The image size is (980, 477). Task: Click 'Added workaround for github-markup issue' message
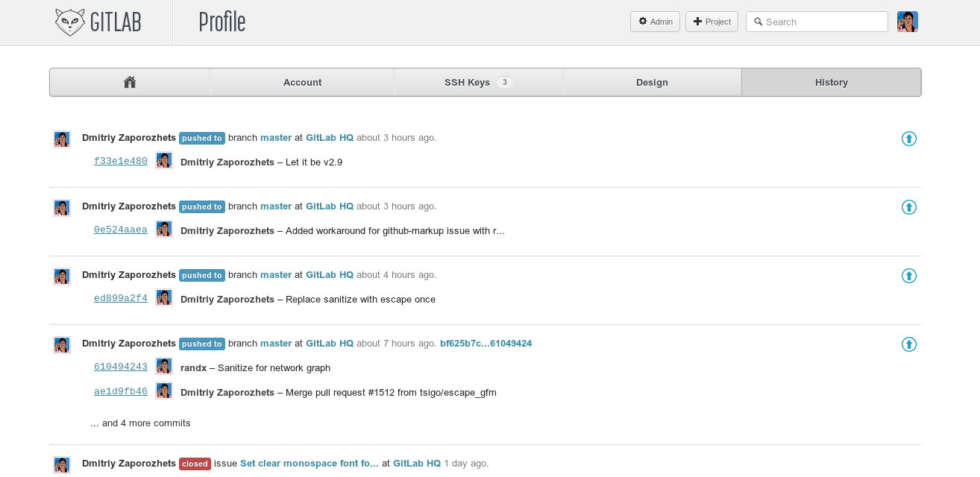click(x=395, y=231)
